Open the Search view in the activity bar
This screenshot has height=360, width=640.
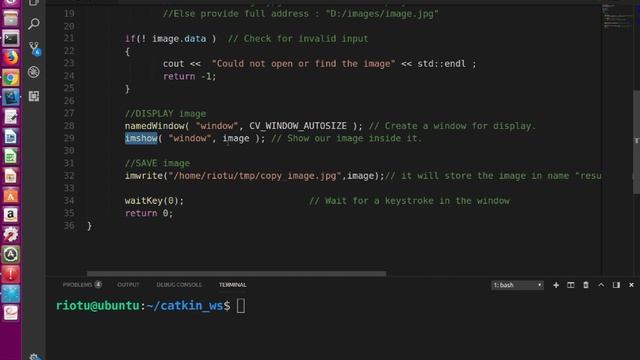click(33, 24)
